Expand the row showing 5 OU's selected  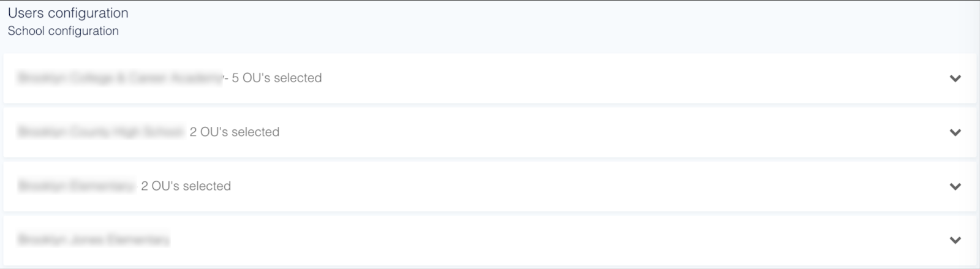955,78
